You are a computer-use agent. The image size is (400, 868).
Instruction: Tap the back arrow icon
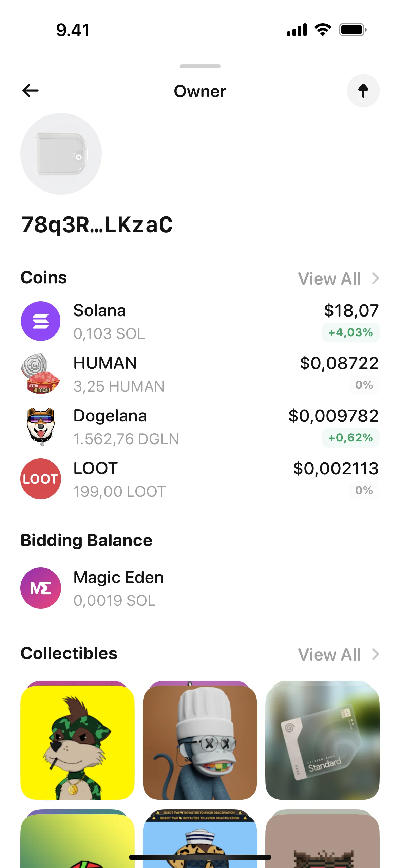click(x=31, y=91)
